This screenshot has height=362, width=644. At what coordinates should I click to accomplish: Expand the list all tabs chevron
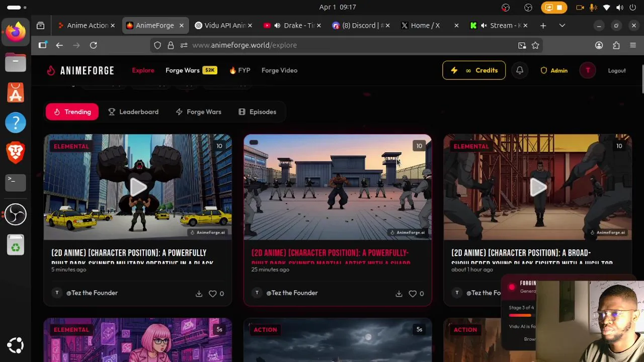tap(562, 25)
